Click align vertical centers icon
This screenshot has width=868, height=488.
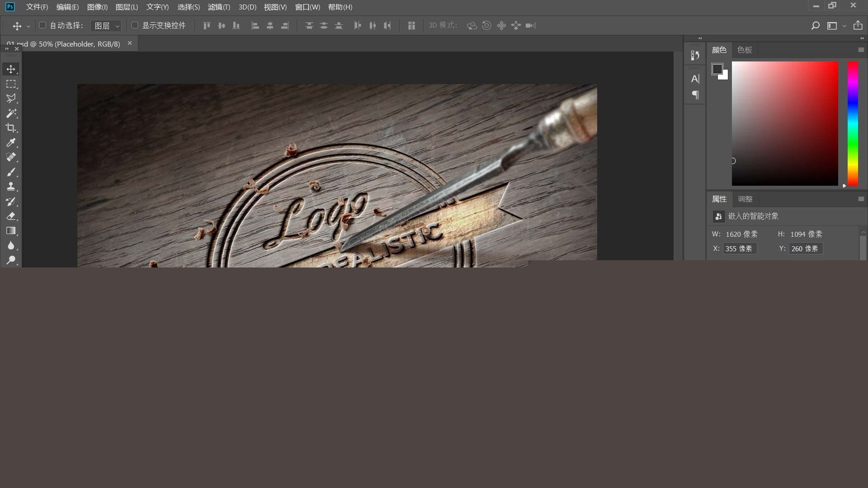coord(222,26)
